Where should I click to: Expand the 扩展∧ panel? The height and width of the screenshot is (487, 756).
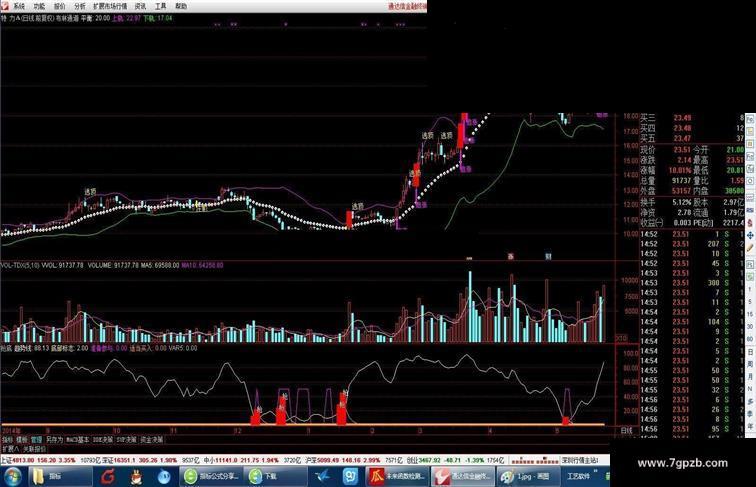(x=11, y=449)
